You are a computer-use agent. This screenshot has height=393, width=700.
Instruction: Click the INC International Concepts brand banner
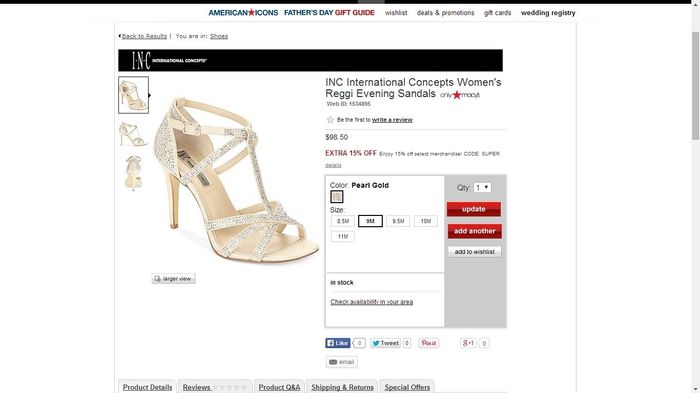[310, 60]
